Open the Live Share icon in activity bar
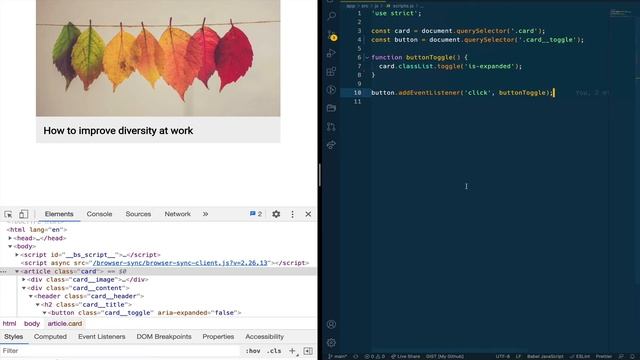 click(x=331, y=145)
